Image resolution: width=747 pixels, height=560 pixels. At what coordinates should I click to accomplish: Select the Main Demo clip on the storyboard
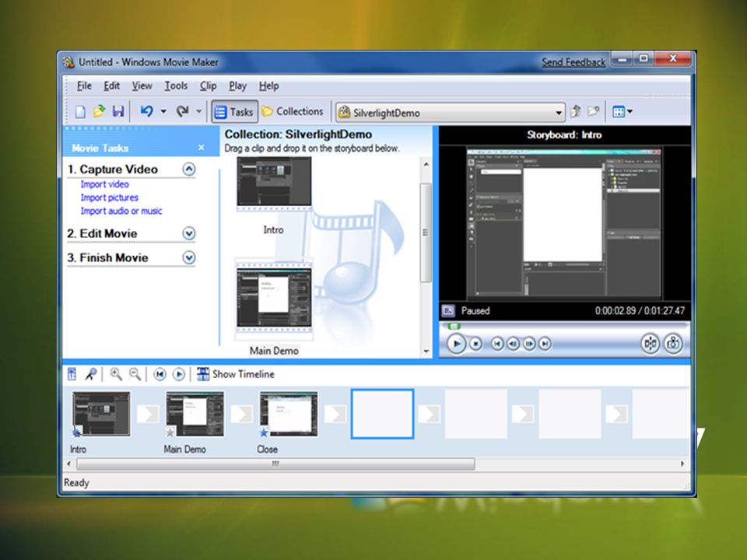tap(195, 414)
